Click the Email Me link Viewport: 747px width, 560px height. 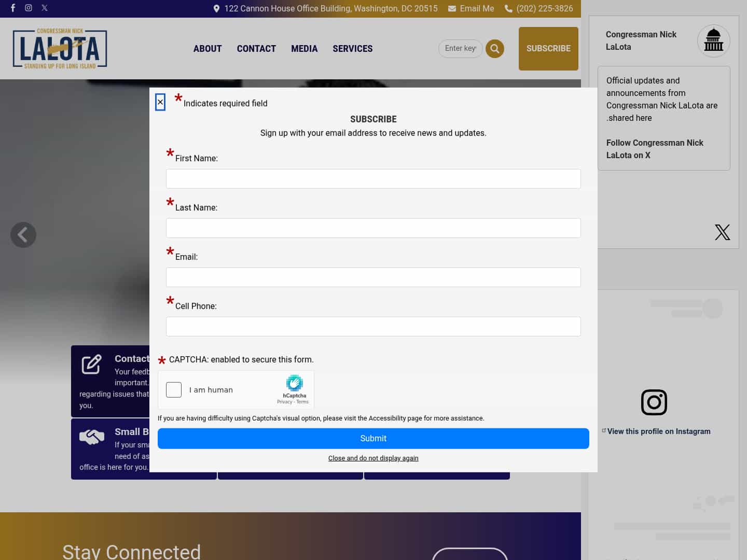point(477,9)
